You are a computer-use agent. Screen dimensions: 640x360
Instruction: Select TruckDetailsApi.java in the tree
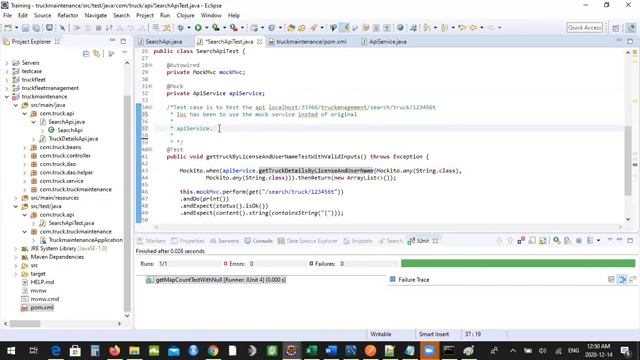pos(73,139)
